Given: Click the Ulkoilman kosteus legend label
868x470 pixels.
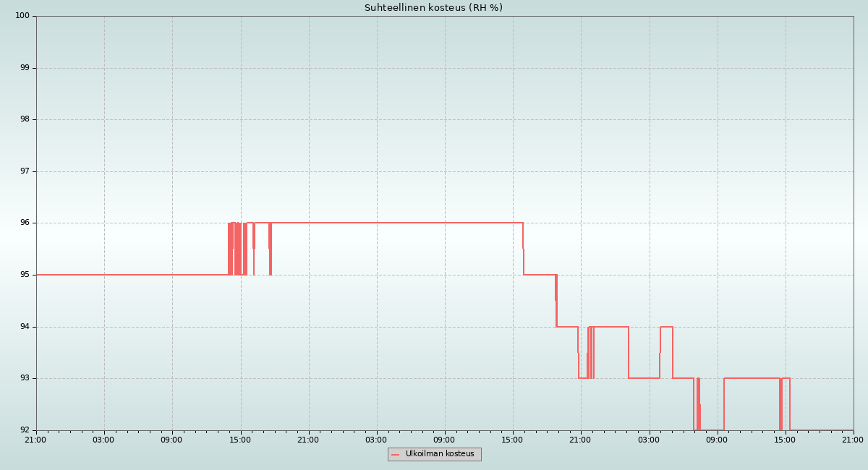Looking at the screenshot, I should pyautogui.click(x=440, y=454).
